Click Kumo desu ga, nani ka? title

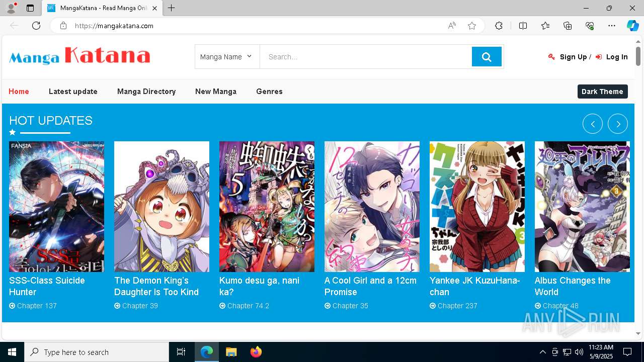pyautogui.click(x=259, y=286)
